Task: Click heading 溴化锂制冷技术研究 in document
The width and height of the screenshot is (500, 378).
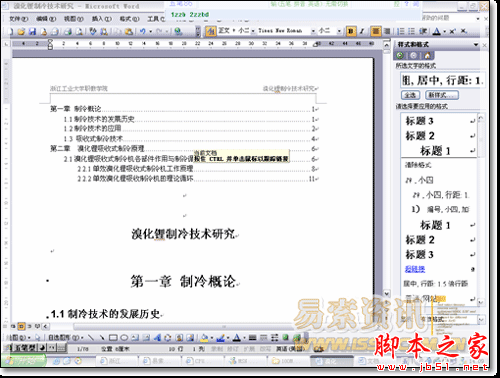Action: pyautogui.click(x=183, y=234)
